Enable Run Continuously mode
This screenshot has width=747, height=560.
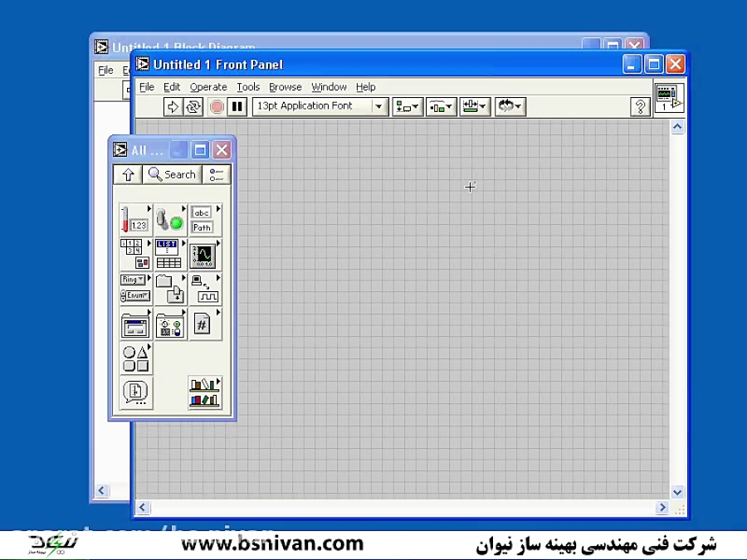click(x=193, y=107)
